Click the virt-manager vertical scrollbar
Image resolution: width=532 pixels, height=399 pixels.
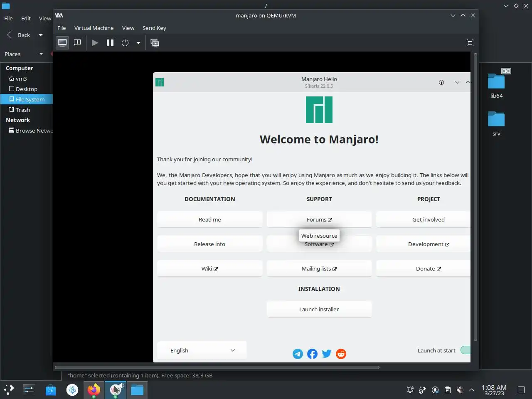pyautogui.click(x=475, y=197)
